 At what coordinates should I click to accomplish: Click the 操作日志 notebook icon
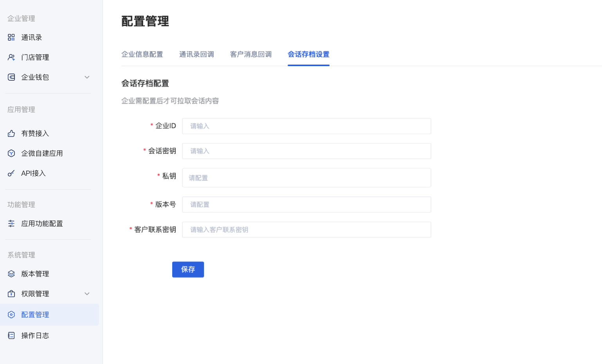tap(11, 335)
